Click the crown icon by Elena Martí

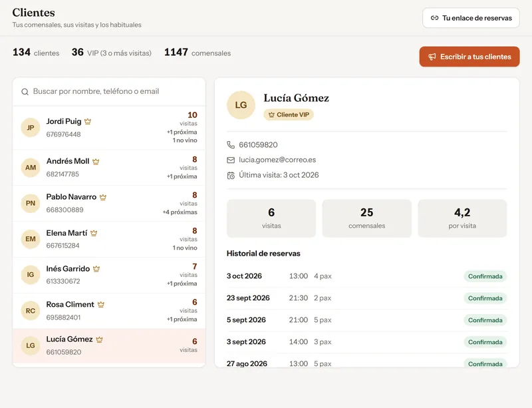tap(94, 233)
